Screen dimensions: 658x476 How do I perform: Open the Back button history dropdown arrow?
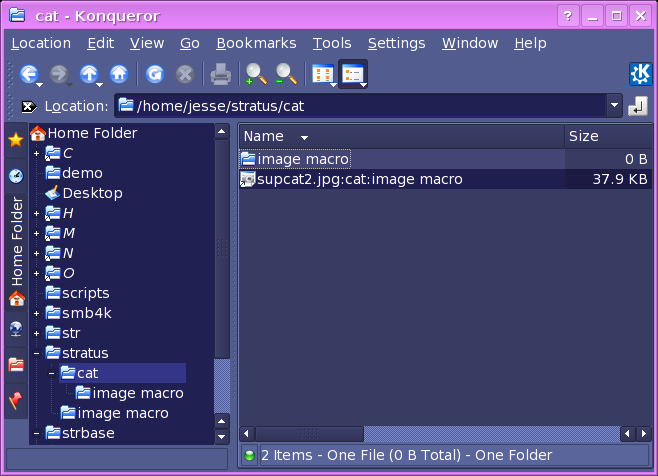(39, 85)
